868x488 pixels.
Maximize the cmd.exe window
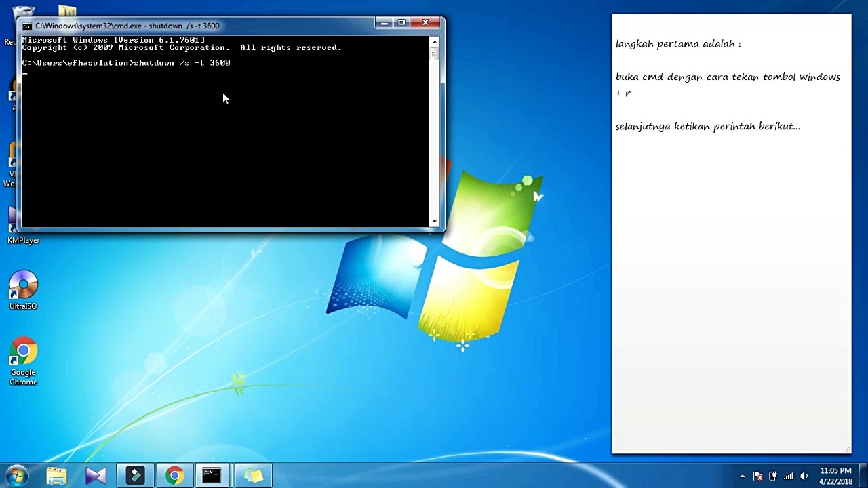[401, 23]
